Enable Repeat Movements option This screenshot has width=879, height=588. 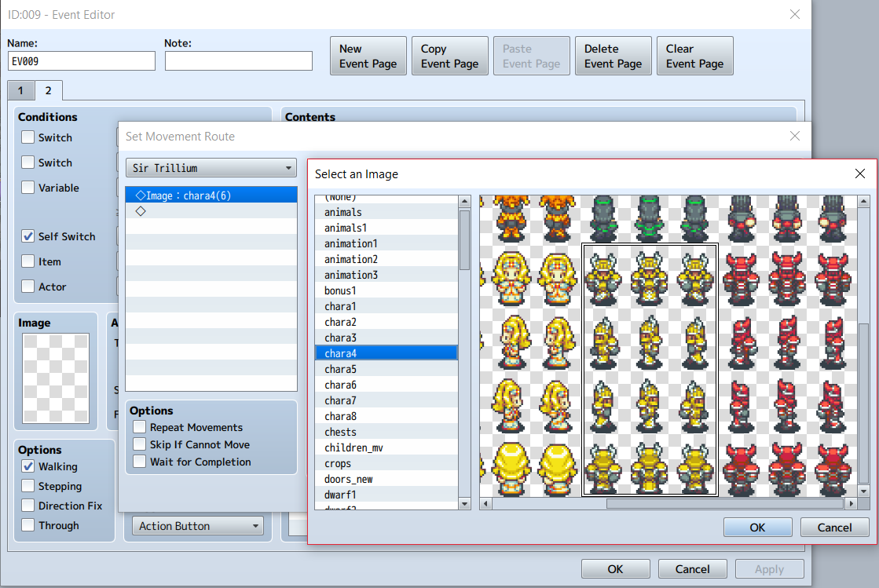pos(140,427)
